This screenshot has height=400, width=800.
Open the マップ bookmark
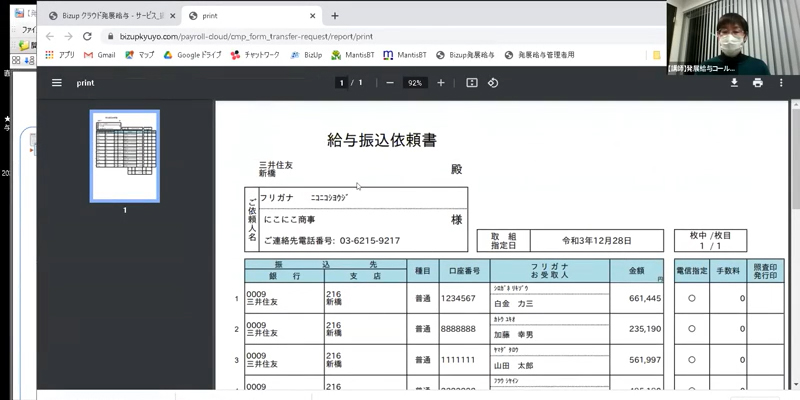click(139, 55)
